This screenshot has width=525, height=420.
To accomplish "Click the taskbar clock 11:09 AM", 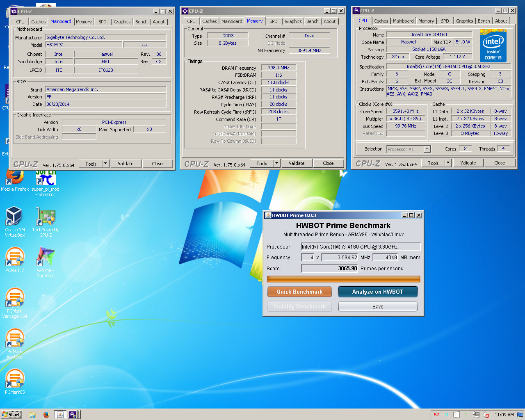I will coord(504,415).
